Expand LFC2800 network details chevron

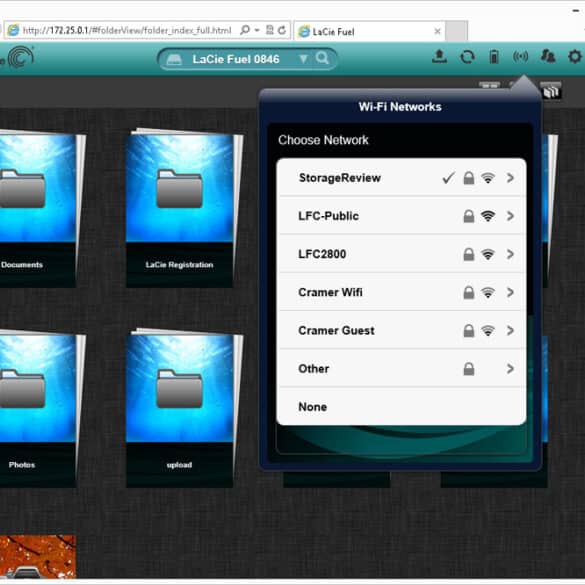pos(510,254)
